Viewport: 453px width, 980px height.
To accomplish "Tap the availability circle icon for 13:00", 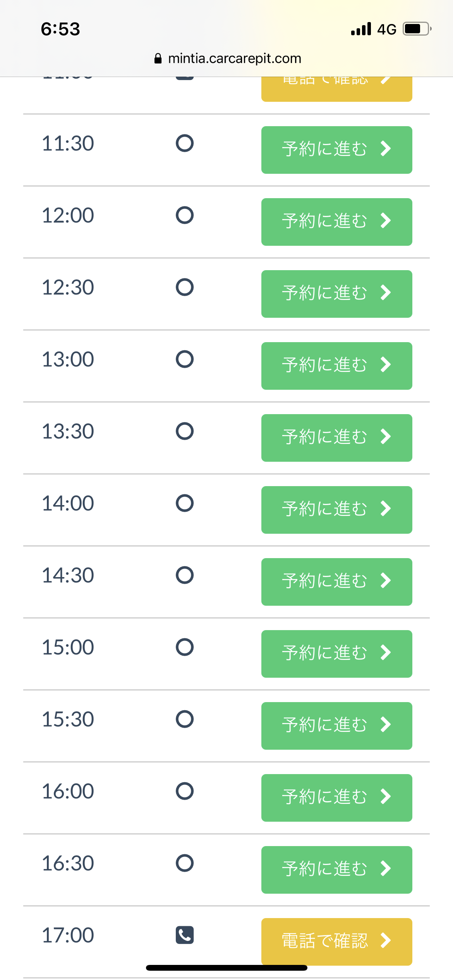I will 185,359.
